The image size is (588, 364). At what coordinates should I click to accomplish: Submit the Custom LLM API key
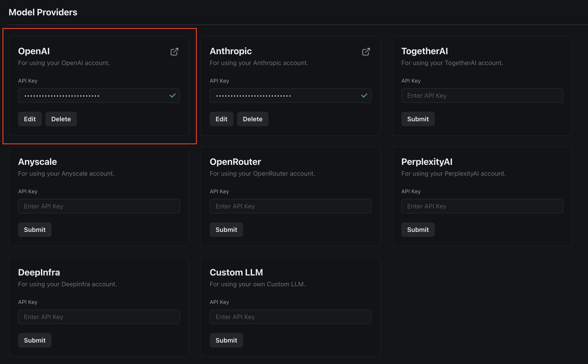226,340
